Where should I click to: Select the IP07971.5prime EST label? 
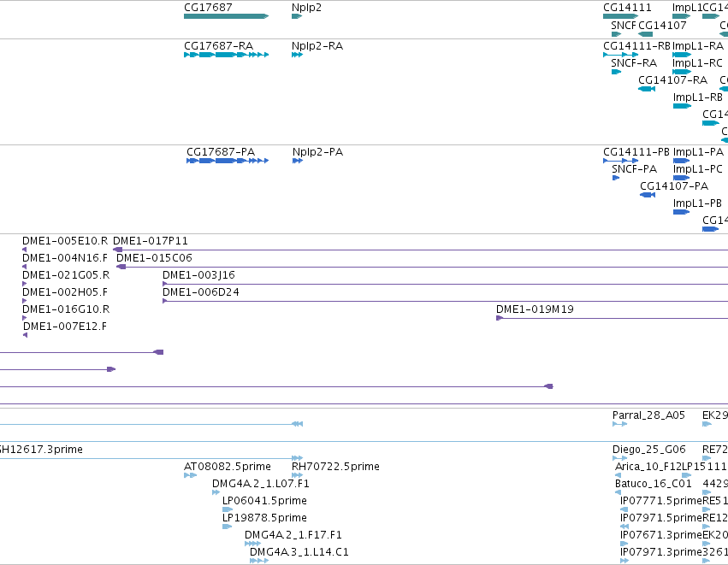click(661, 518)
